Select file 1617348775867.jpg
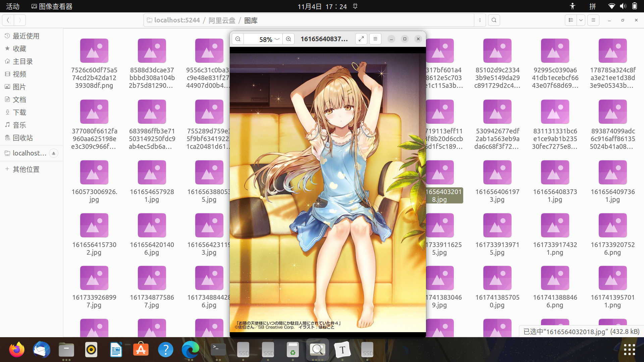 [x=152, y=287]
